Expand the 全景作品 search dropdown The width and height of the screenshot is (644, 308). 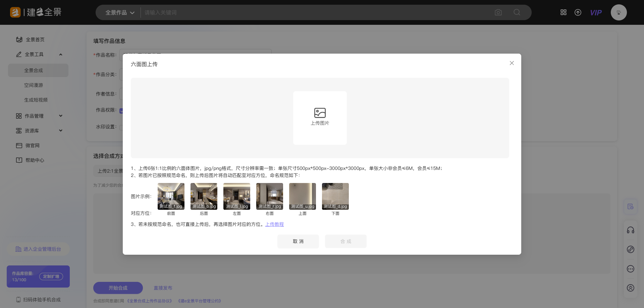[120, 13]
